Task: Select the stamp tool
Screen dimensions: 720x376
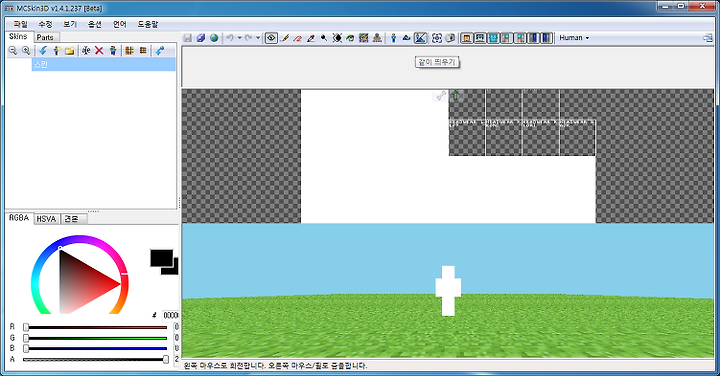Action: (x=377, y=38)
